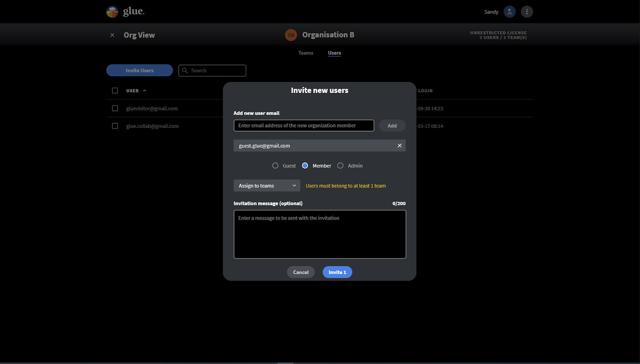This screenshot has height=364, width=640.
Task: Click the glue.collab@gmail.com user entry
Action: (152, 126)
